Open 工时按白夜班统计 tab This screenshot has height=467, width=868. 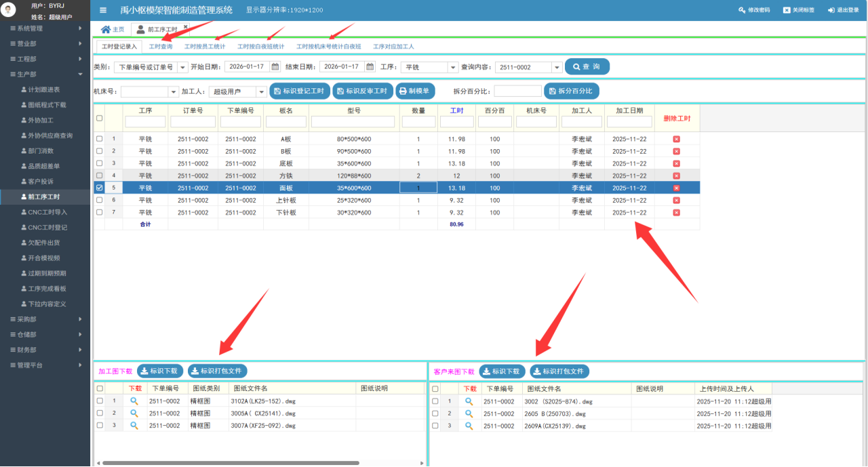pos(260,47)
